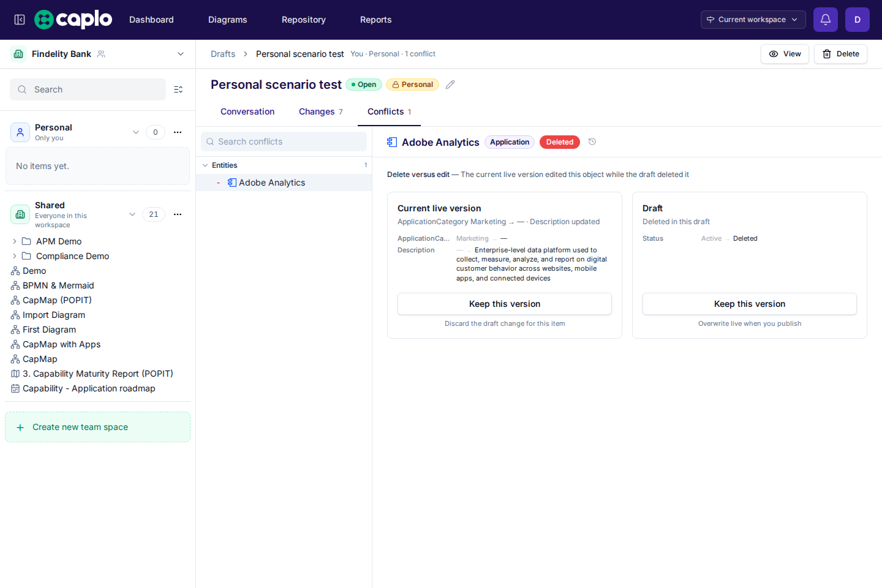
Task: Click Shared space item count 21
Action: coord(154,214)
